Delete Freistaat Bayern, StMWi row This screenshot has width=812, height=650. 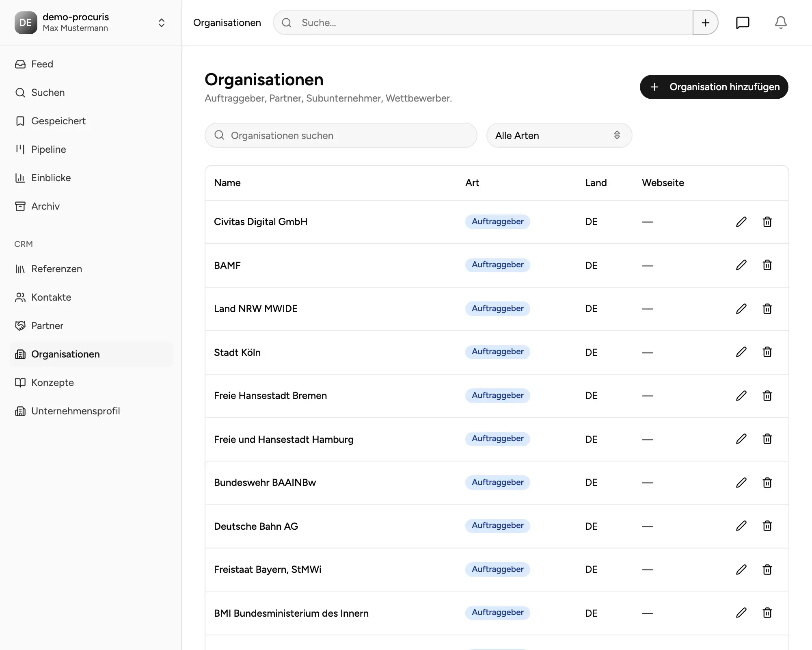point(767,570)
